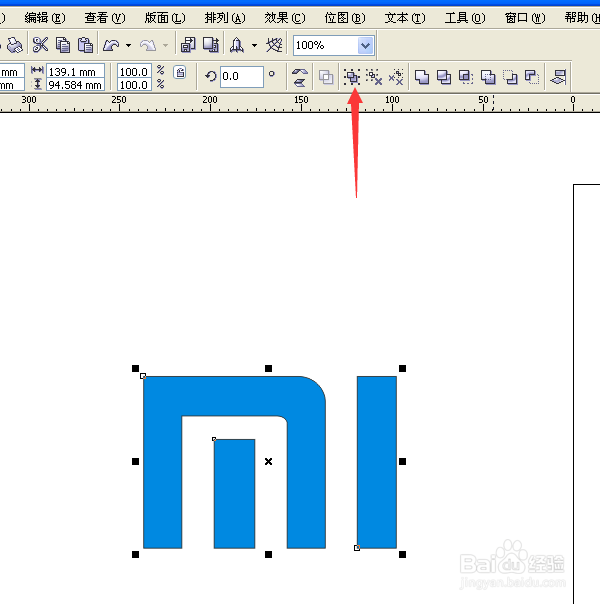
Task: Click the top-right selection handle
Action: tap(402, 369)
